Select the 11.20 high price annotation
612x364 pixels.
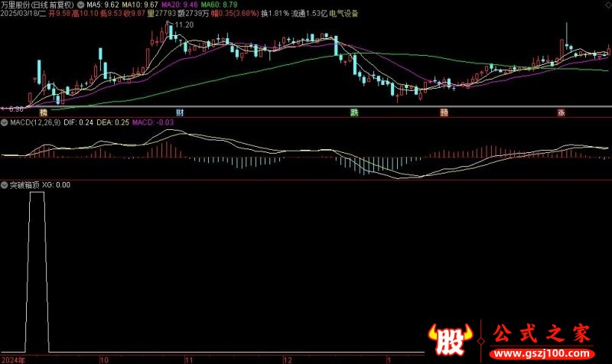coord(184,24)
